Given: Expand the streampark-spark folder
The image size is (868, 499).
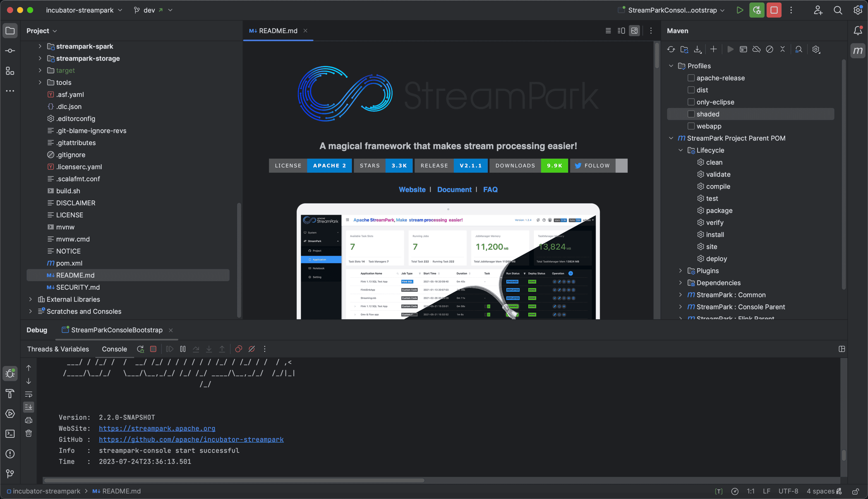Looking at the screenshot, I should [x=40, y=46].
